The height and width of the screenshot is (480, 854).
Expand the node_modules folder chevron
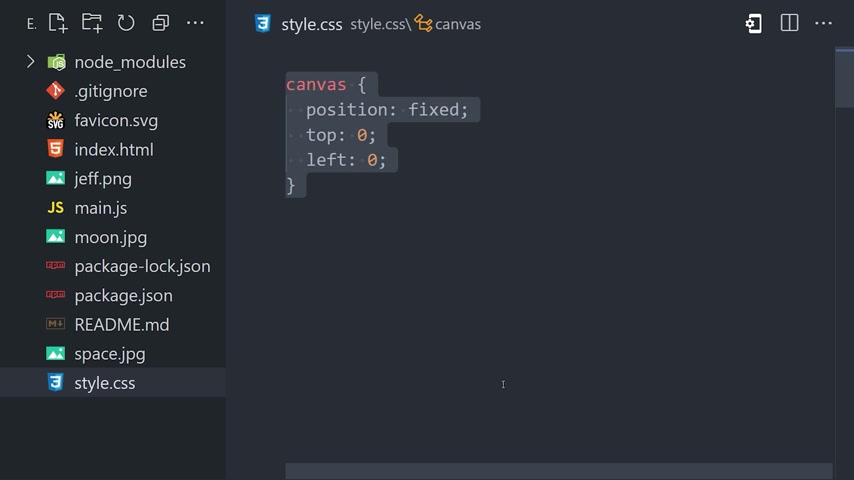[x=30, y=62]
